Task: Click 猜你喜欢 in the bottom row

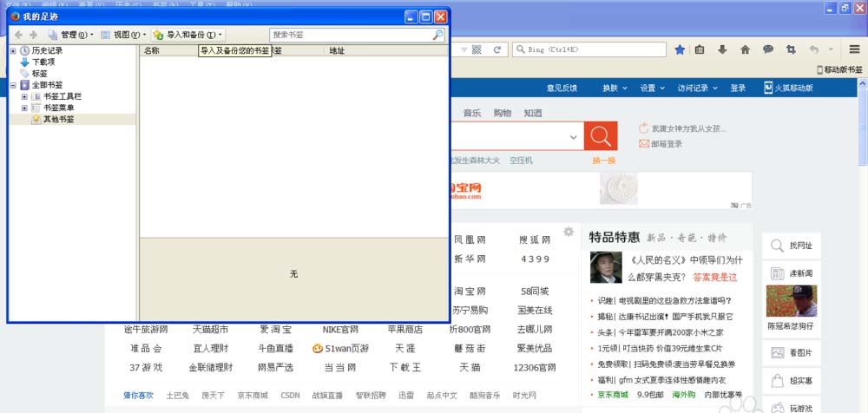Action: click(x=138, y=396)
